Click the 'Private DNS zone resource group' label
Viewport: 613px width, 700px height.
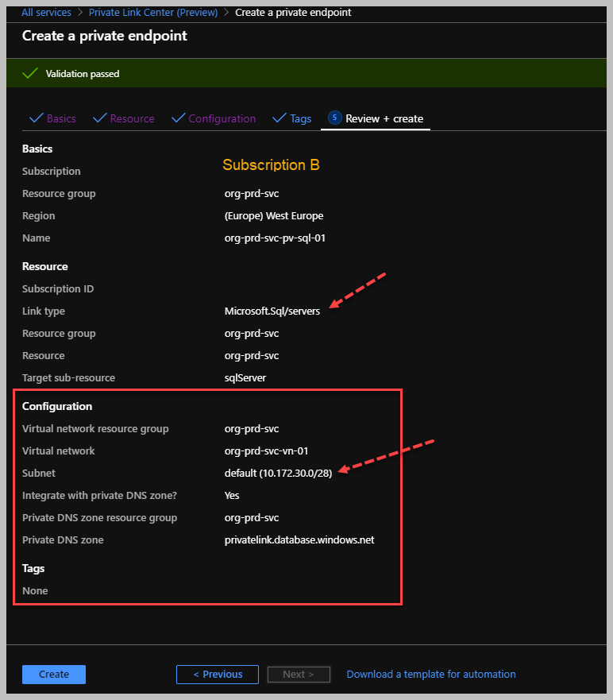(x=100, y=518)
